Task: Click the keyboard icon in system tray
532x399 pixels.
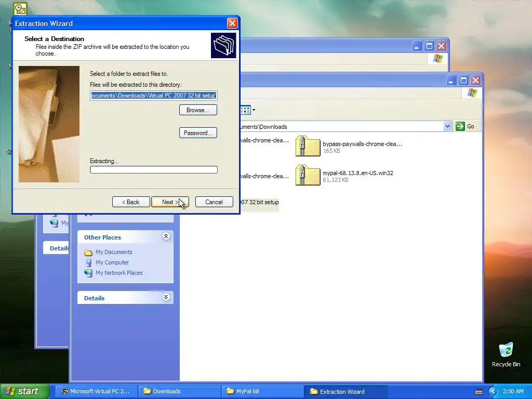Action: (x=478, y=392)
